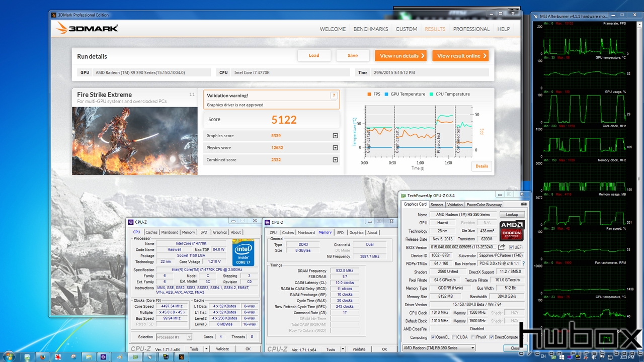Click the Lookup button in GPU-Z

point(512,215)
